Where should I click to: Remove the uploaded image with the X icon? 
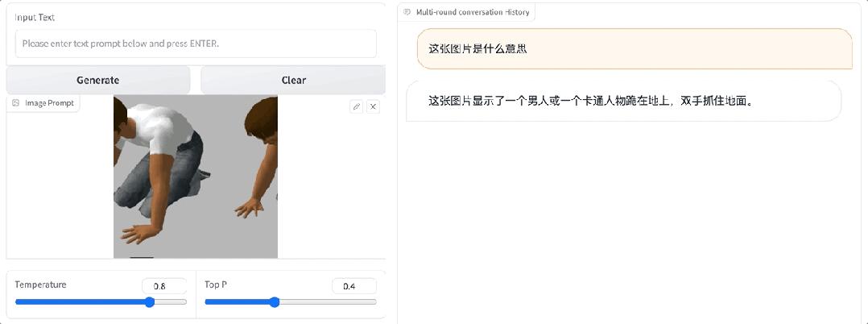pos(374,107)
